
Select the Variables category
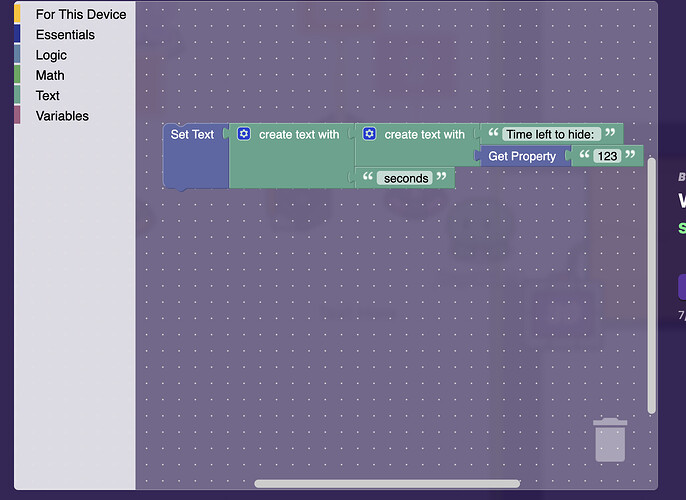(x=62, y=116)
